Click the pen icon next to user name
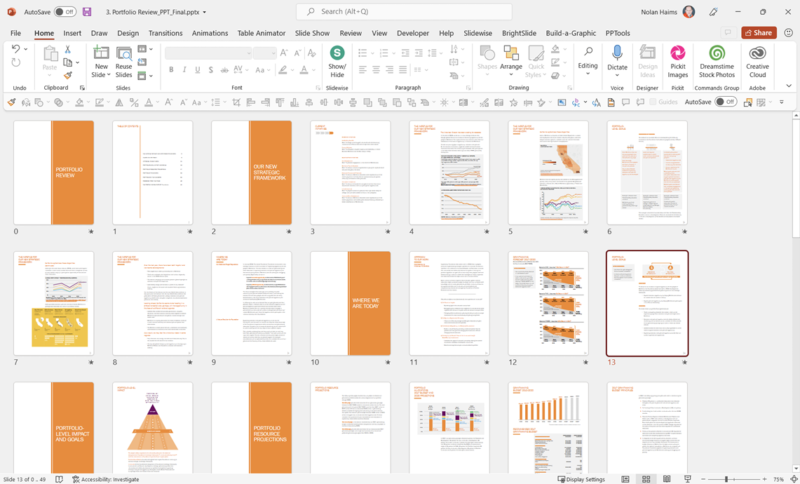Screen dimensions: 800x484 tap(713, 12)
